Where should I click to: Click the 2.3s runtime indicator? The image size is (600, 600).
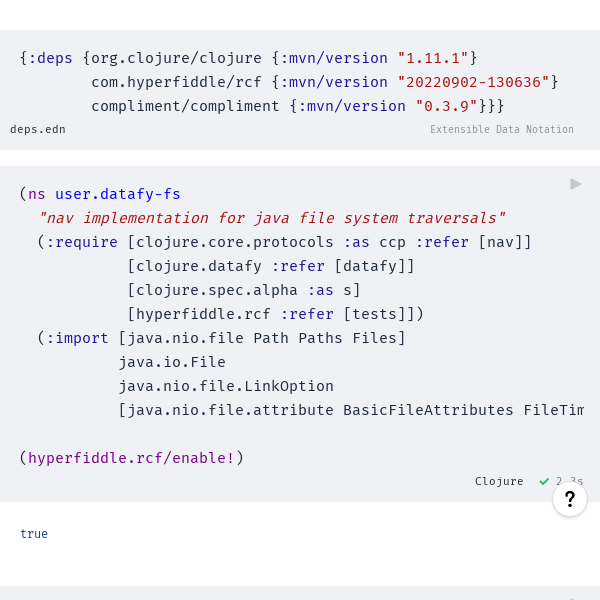click(x=569, y=481)
